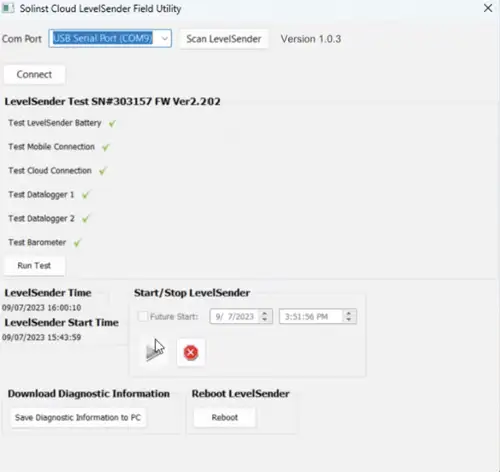Stop the LevelSender with the red X icon
The image size is (500, 472).
[x=191, y=352]
